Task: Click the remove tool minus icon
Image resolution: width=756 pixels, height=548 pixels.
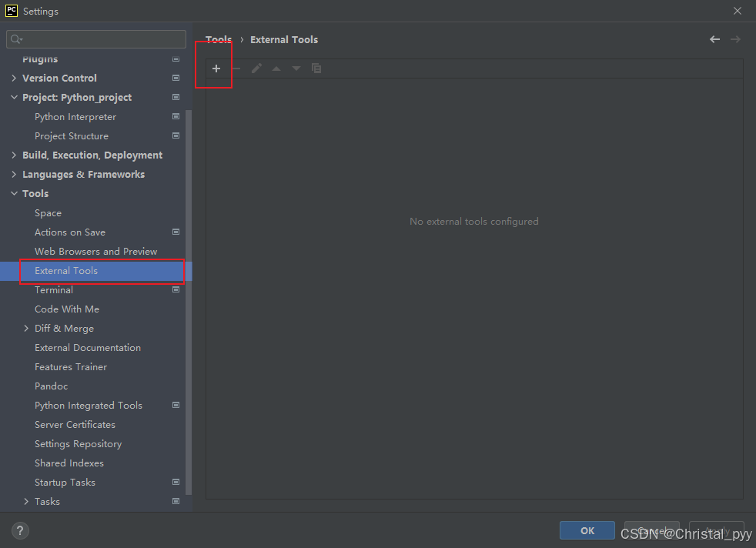Action: pyautogui.click(x=236, y=68)
